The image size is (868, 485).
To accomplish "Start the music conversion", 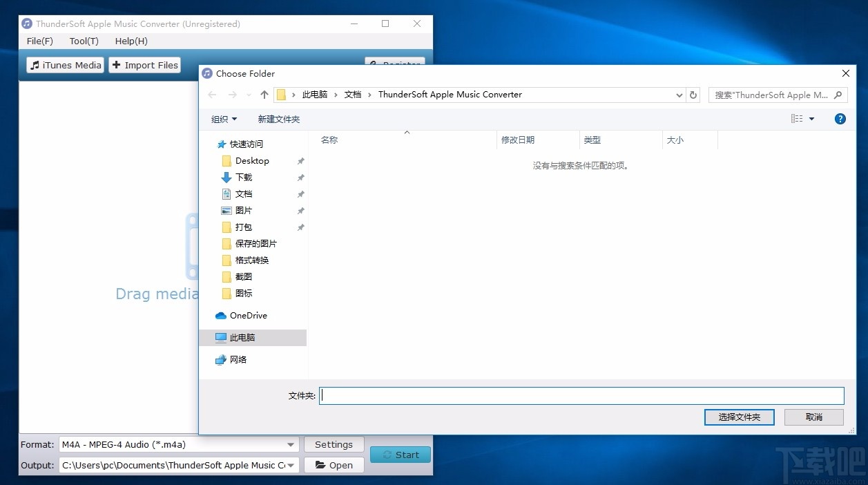I will click(x=400, y=455).
